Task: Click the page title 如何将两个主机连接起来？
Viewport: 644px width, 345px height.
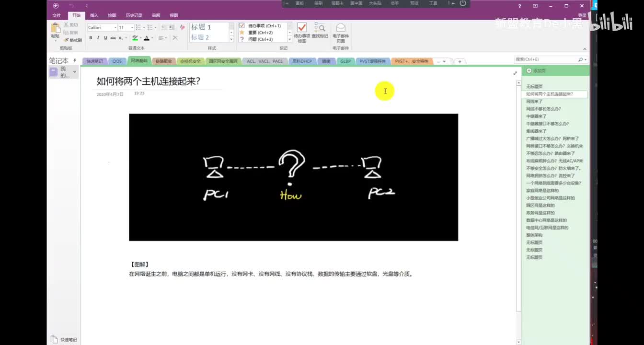Action: [148, 81]
